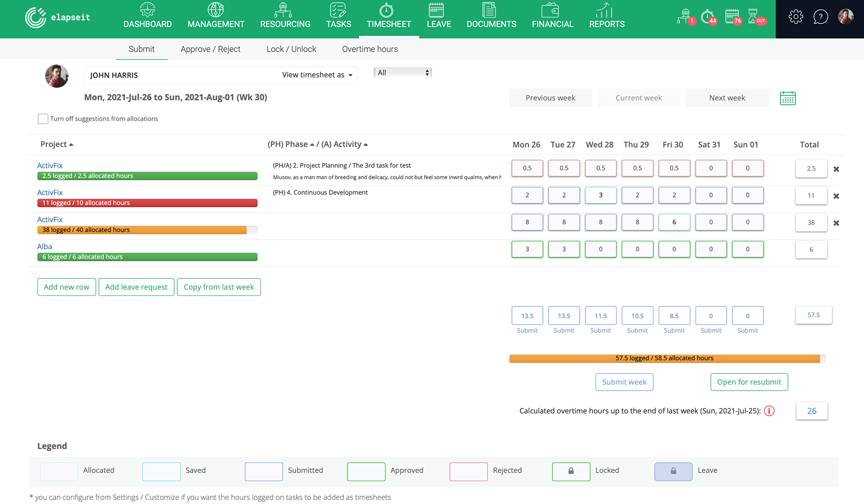
Task: Click the Rejected legend swatch
Action: pos(469,471)
